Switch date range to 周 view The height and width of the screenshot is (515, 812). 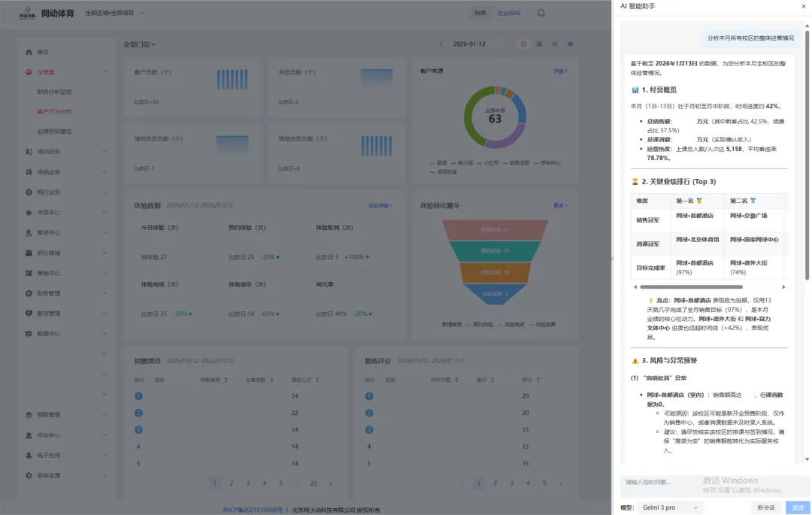tap(539, 44)
